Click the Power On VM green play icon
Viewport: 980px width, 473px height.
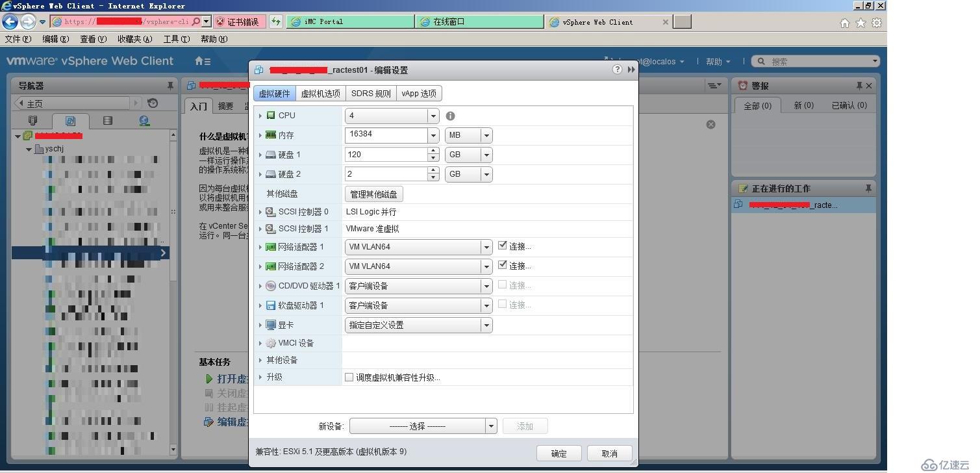(x=208, y=379)
